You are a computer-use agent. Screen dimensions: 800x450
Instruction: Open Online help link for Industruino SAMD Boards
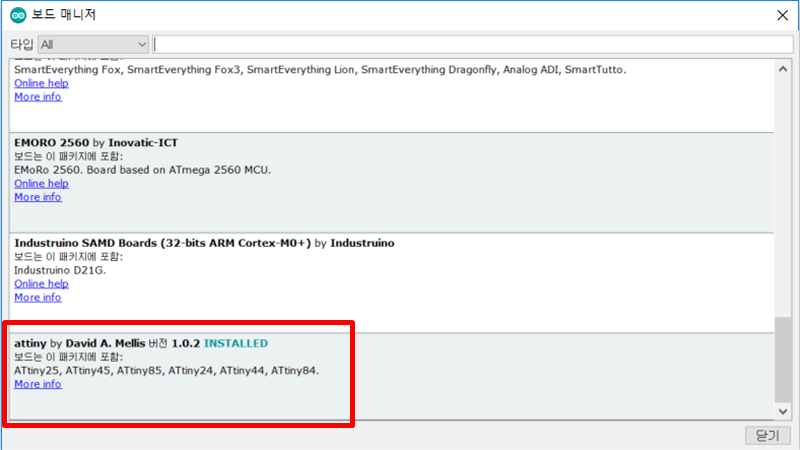click(x=41, y=284)
